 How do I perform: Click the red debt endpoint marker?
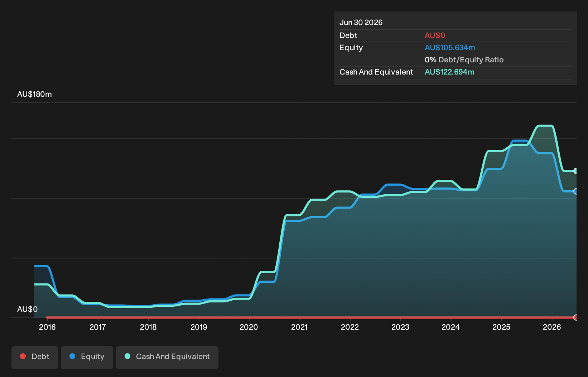click(576, 318)
